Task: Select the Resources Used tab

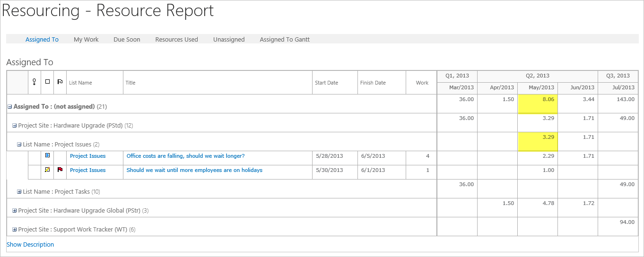Action: tap(176, 40)
